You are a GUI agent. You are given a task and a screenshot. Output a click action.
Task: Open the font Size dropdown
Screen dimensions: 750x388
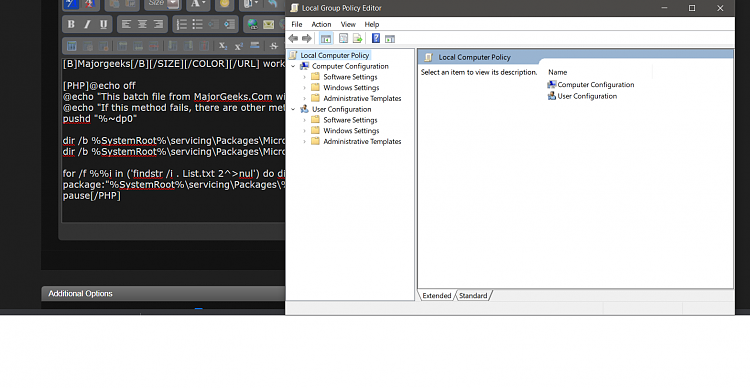tap(174, 4)
